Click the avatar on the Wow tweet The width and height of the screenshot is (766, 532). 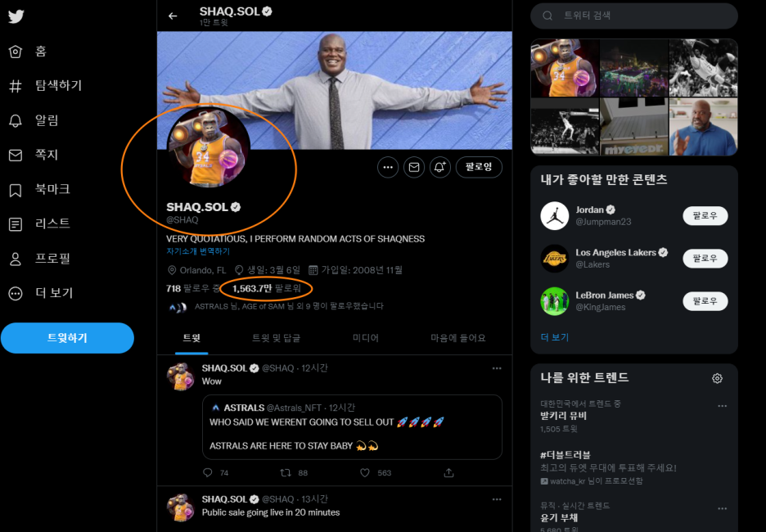click(x=181, y=376)
